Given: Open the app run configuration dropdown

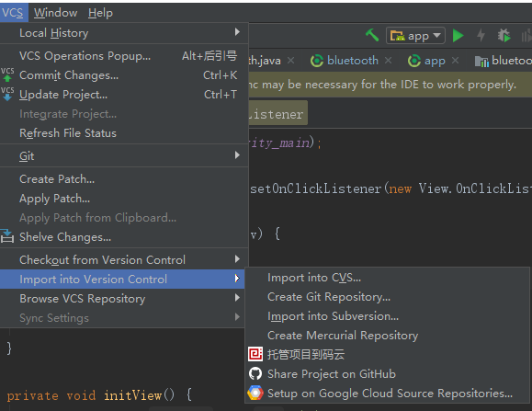Looking at the screenshot, I should tap(415, 35).
